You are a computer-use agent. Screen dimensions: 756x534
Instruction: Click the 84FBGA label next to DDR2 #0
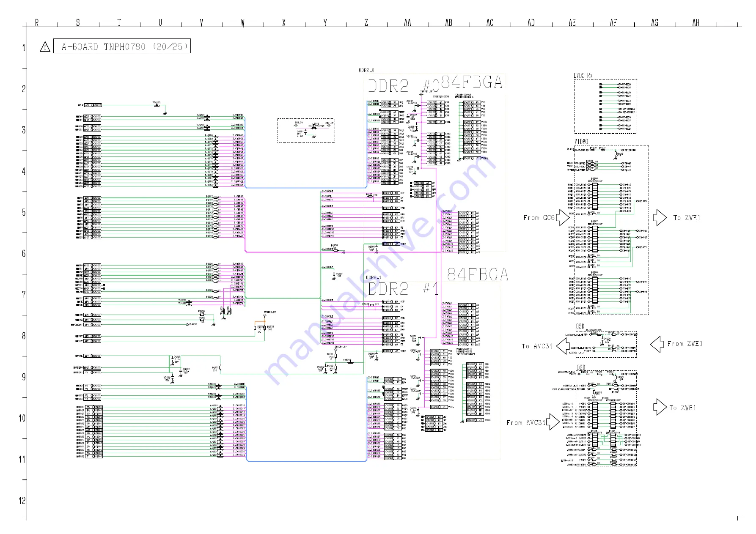(472, 82)
